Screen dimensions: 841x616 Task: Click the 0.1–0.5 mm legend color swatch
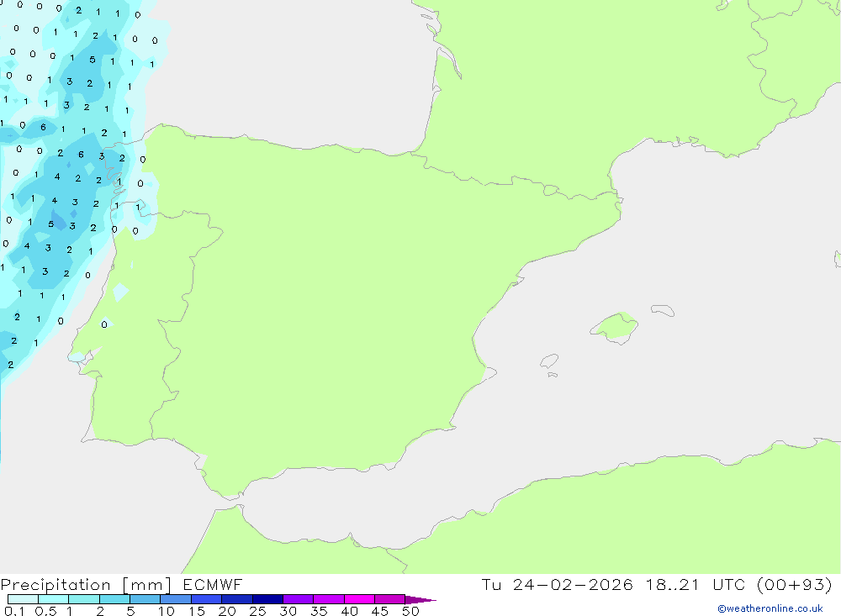coord(23,599)
